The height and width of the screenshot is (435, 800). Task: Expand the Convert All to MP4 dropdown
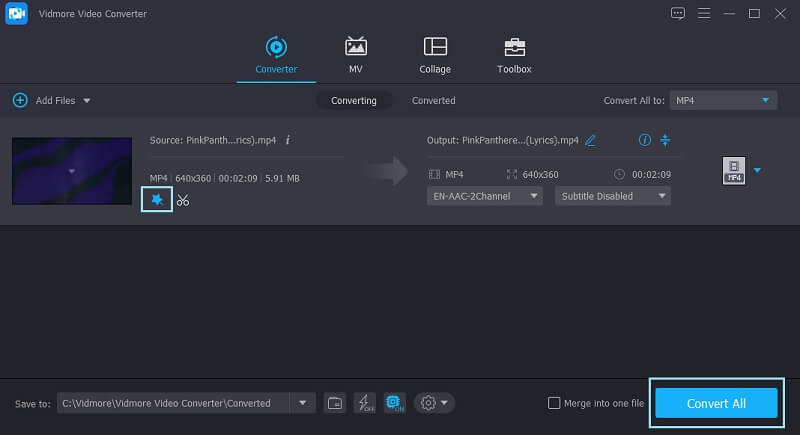tap(723, 100)
